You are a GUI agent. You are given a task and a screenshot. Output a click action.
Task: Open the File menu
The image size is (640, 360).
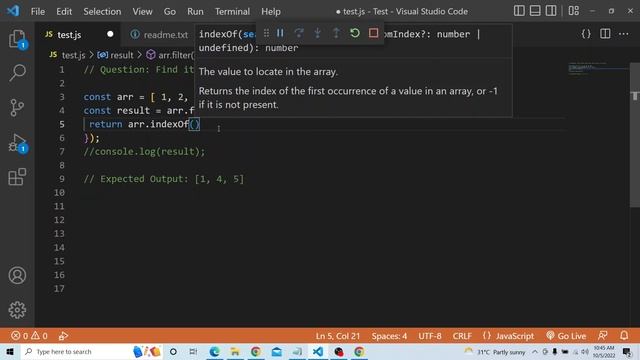point(38,11)
